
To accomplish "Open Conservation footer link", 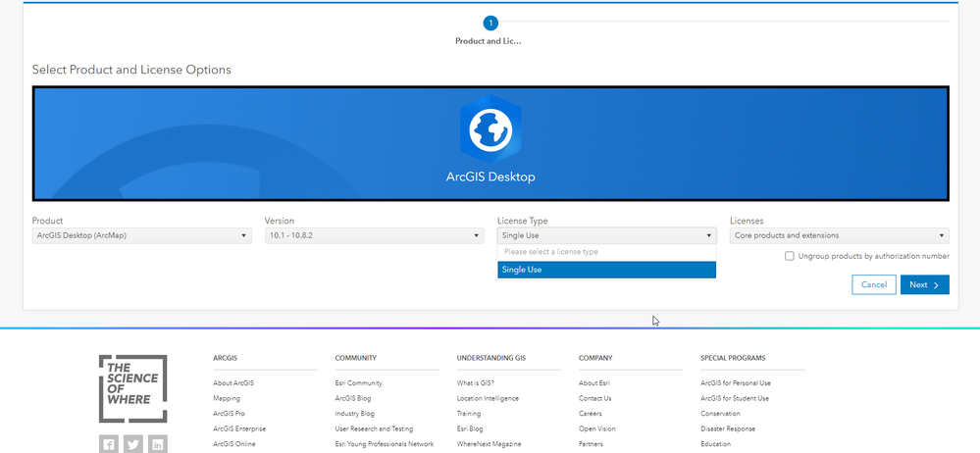I will (x=720, y=414).
